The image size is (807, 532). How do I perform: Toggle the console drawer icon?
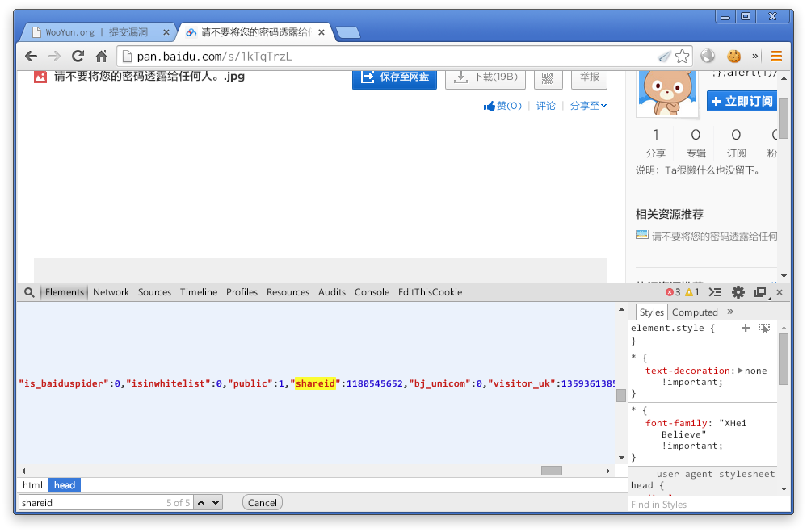pos(715,292)
